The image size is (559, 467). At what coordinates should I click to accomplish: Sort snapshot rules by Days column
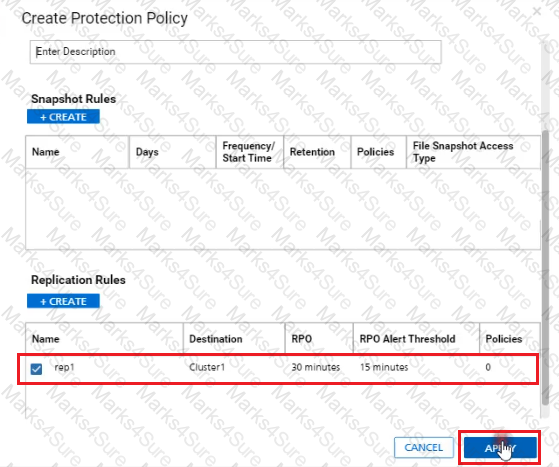point(147,152)
